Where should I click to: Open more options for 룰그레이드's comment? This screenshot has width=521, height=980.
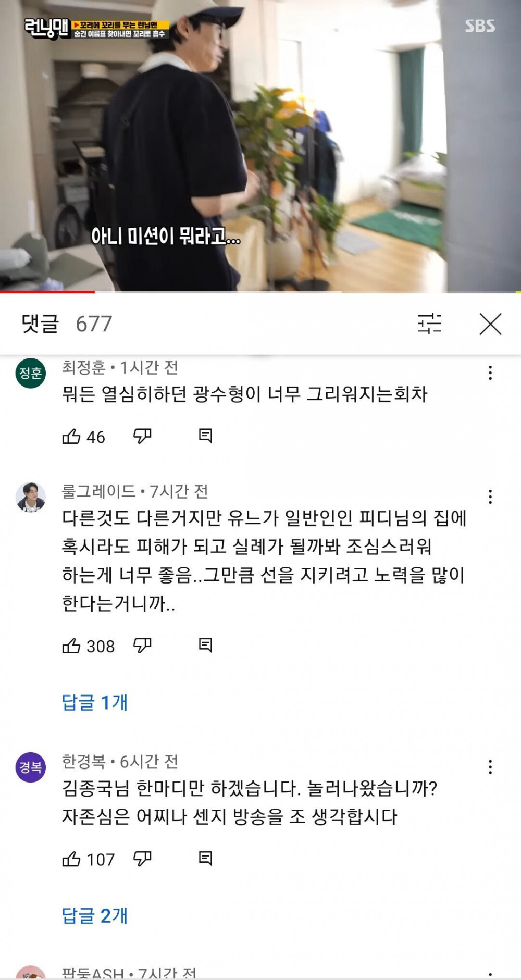[490, 497]
